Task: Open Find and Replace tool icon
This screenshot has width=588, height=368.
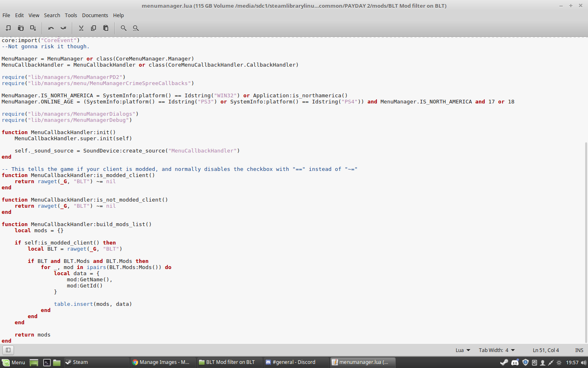Action: point(136,28)
